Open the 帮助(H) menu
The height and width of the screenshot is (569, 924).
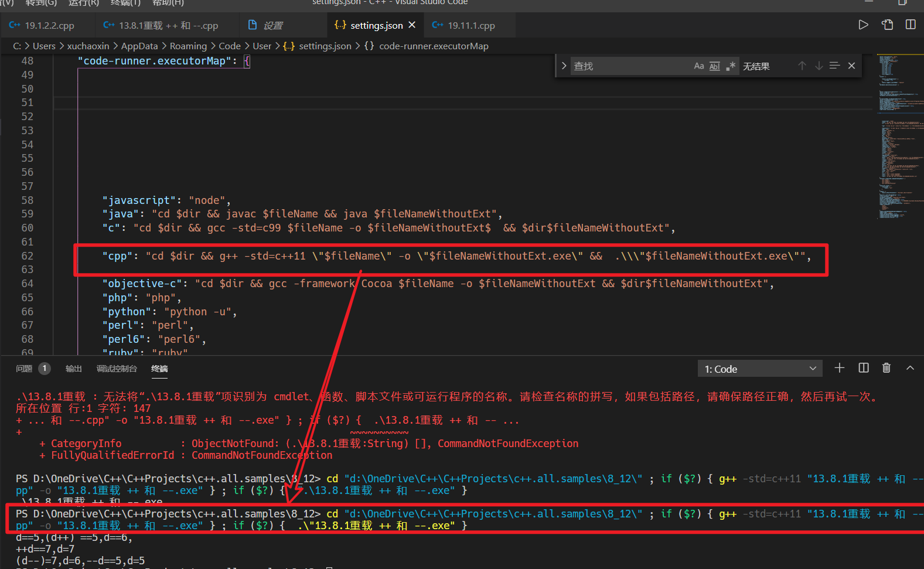[x=168, y=3]
